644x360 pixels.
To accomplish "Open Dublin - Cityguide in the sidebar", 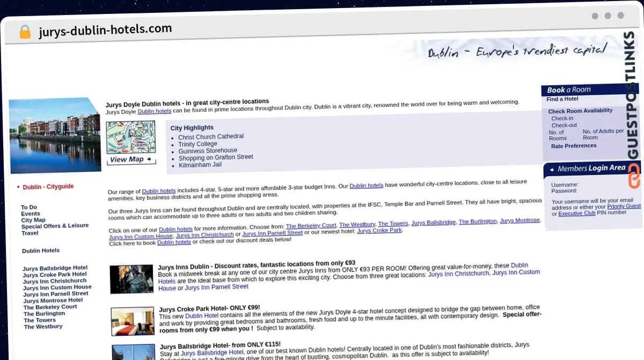I will [48, 187].
